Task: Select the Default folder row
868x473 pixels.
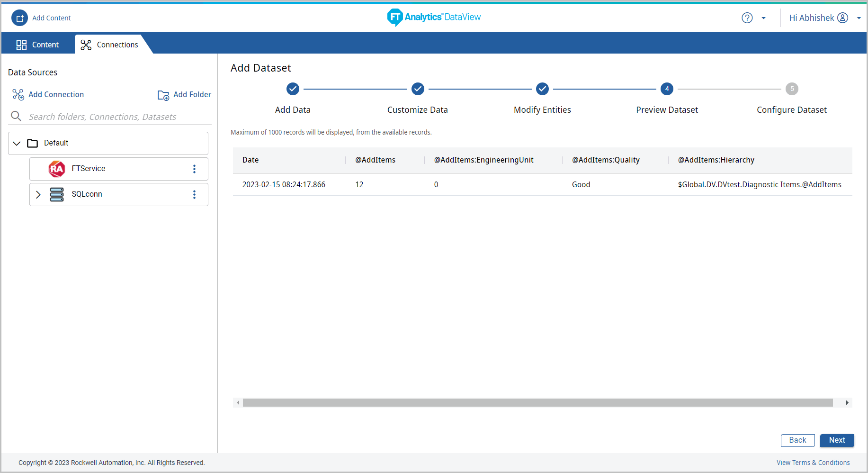Action: click(108, 143)
